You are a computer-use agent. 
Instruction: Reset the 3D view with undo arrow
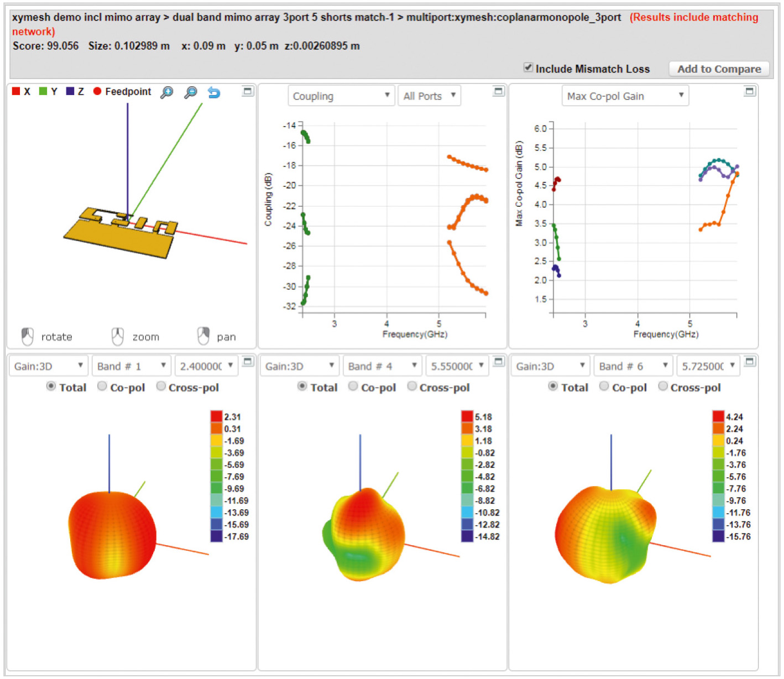point(214,92)
